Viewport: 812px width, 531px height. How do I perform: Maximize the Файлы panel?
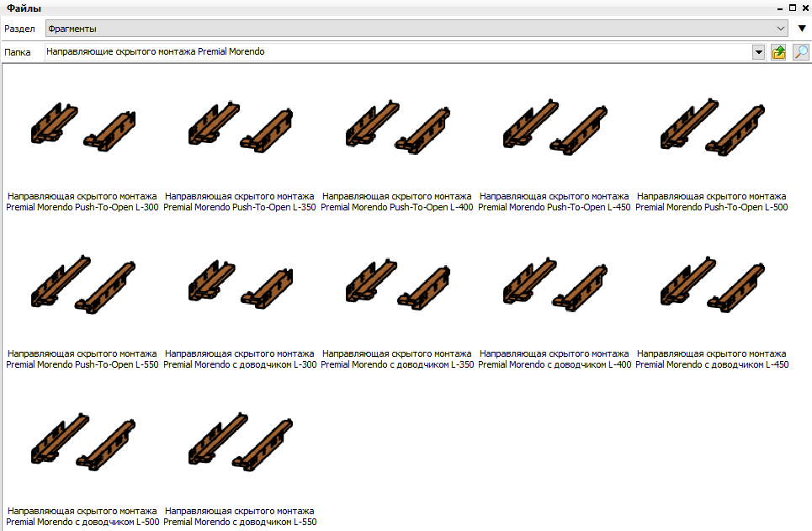(x=793, y=8)
